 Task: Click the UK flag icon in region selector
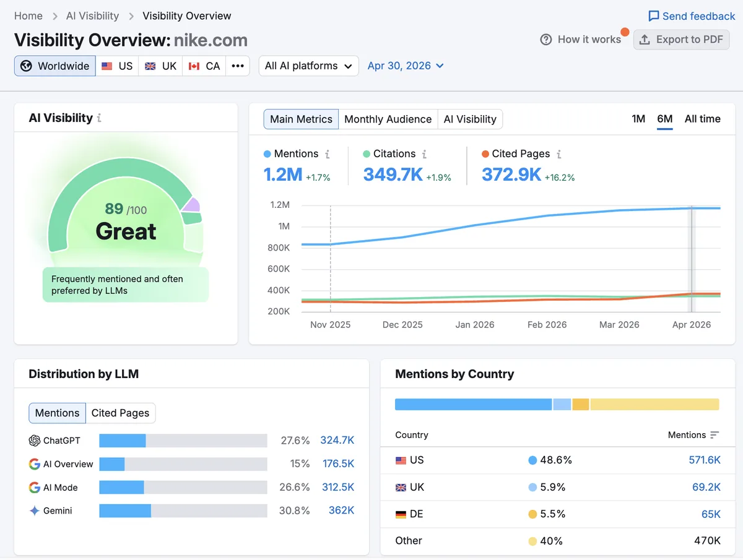pos(150,66)
